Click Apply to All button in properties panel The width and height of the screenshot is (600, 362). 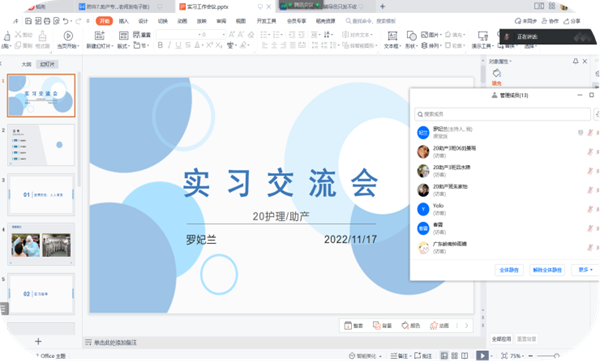(501, 339)
